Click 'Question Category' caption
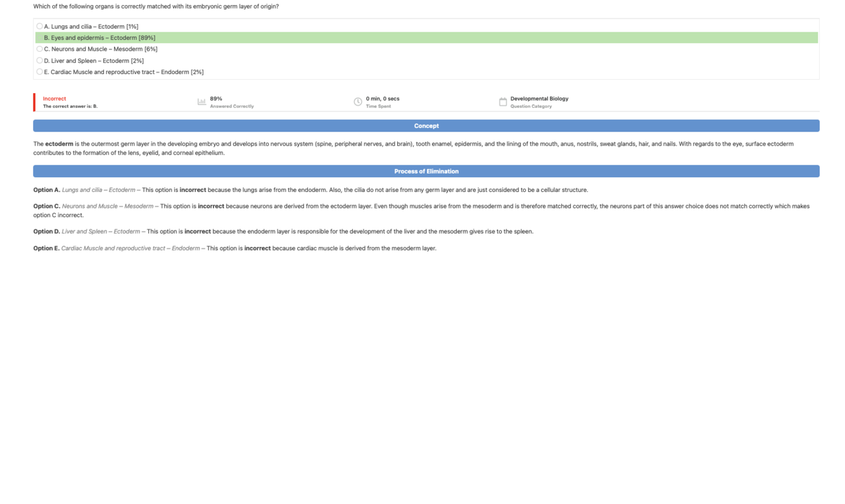The height and width of the screenshot is (504, 845). 531,106
